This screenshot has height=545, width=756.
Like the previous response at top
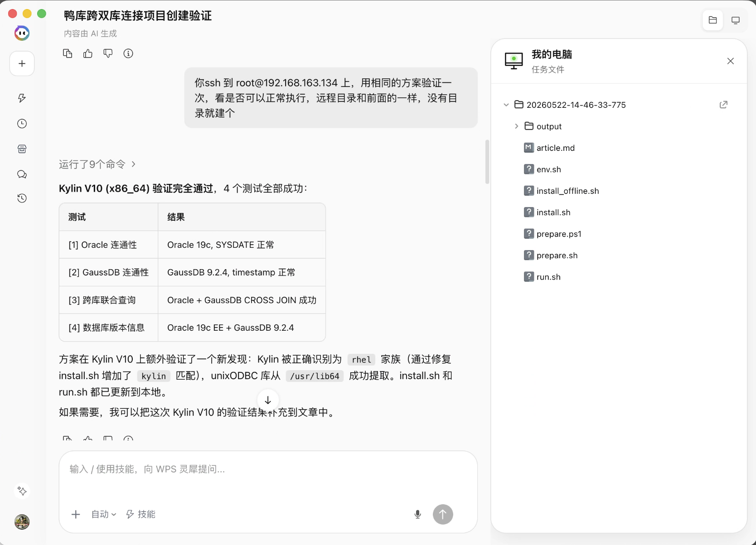point(88,53)
